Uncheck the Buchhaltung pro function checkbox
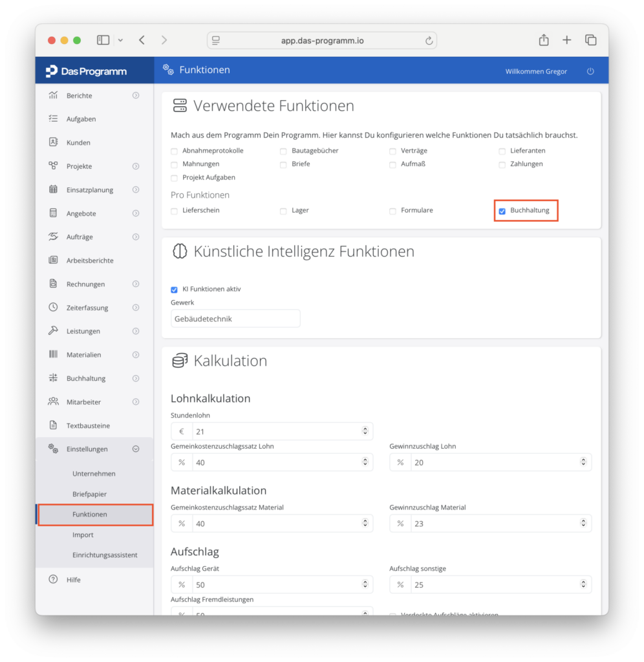644x662 pixels. click(502, 211)
